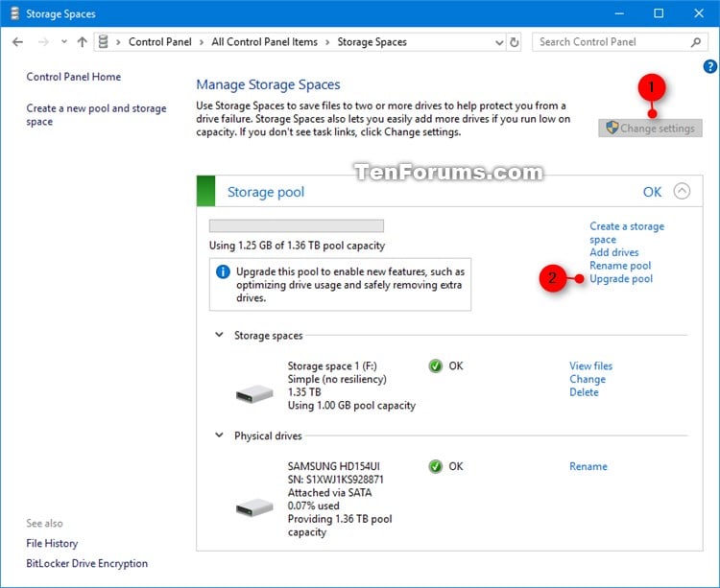
Task: Click the pool OK status text
Action: tap(652, 192)
